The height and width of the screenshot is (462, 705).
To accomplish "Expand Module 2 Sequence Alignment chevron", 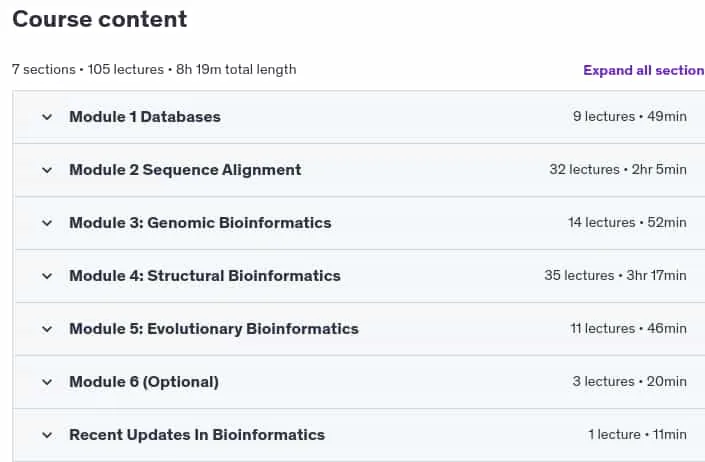I will click(47, 170).
